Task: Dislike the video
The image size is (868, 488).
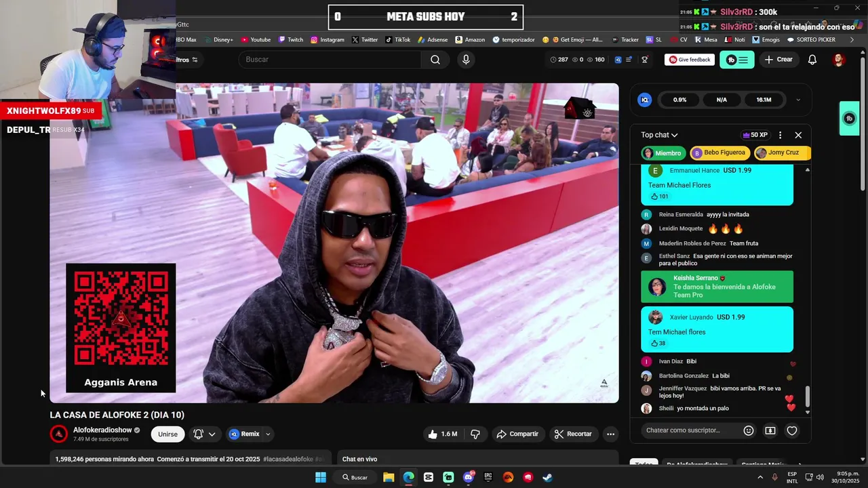Action: [x=475, y=434]
